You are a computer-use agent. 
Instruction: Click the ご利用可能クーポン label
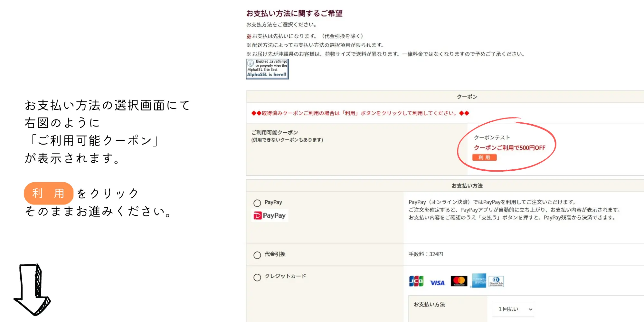pyautogui.click(x=275, y=132)
